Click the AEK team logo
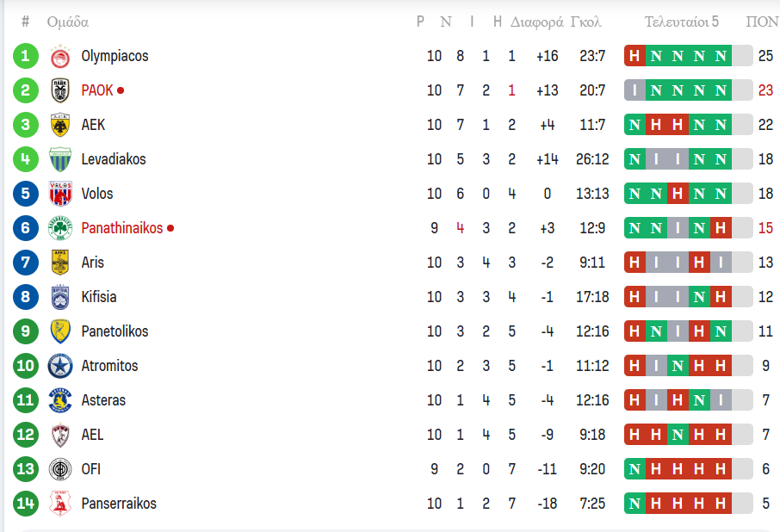Viewport: 780px width, 532px height. pyautogui.click(x=60, y=125)
